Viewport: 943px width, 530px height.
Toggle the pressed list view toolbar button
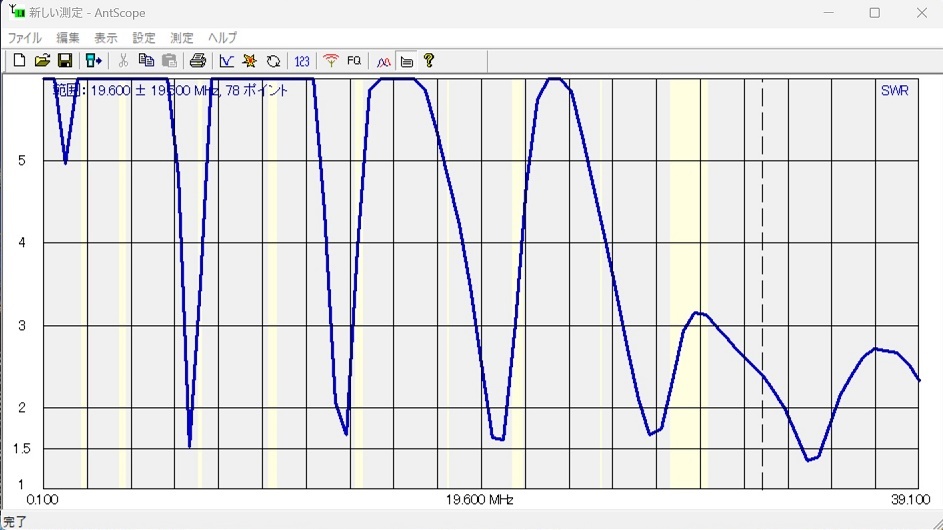407,61
